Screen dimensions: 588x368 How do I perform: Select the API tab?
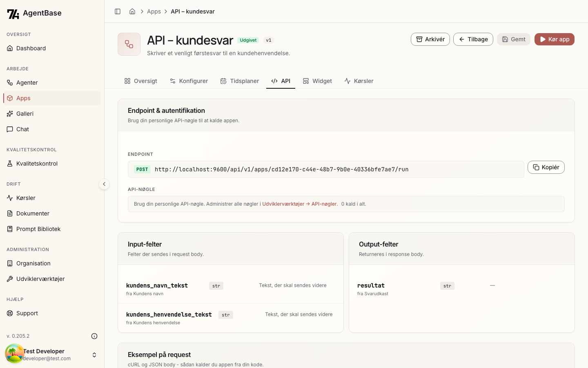281,81
